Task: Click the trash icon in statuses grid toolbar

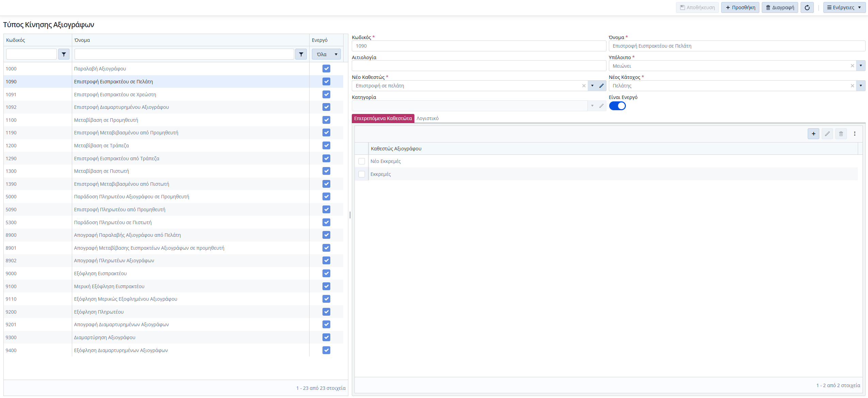Action: pyautogui.click(x=841, y=134)
